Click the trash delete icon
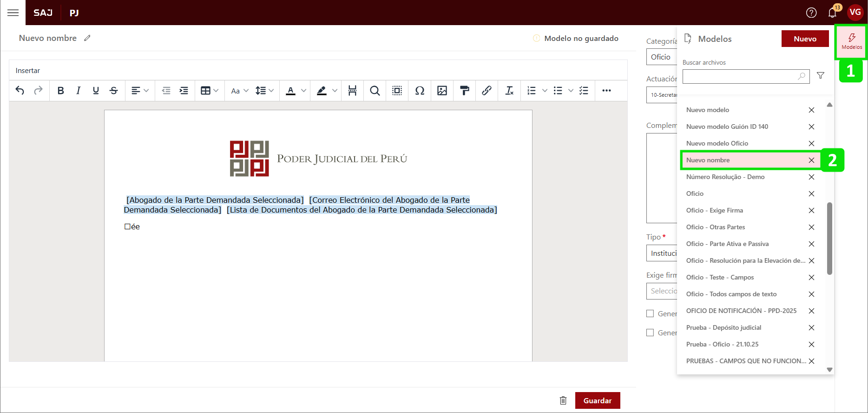The width and height of the screenshot is (868, 413). 563,400
